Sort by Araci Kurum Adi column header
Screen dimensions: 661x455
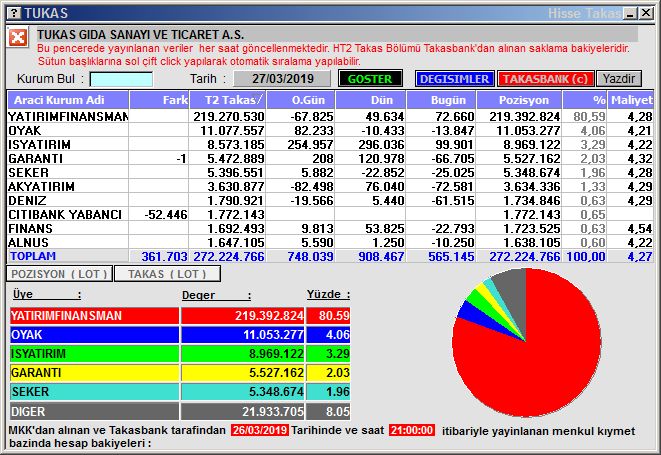(x=68, y=100)
